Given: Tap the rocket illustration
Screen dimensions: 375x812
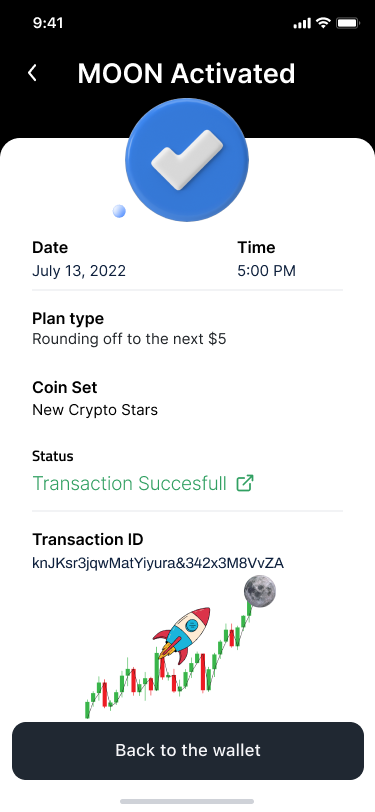Looking at the screenshot, I should click(x=182, y=634).
